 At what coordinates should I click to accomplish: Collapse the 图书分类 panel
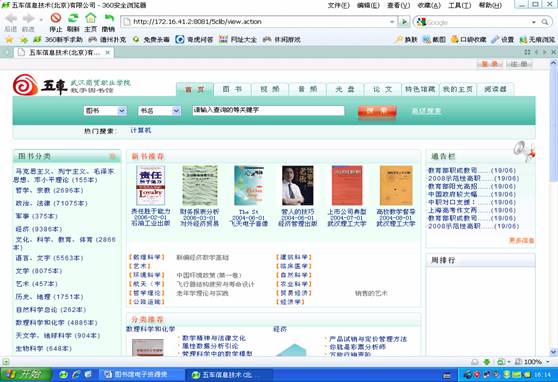tap(112, 156)
